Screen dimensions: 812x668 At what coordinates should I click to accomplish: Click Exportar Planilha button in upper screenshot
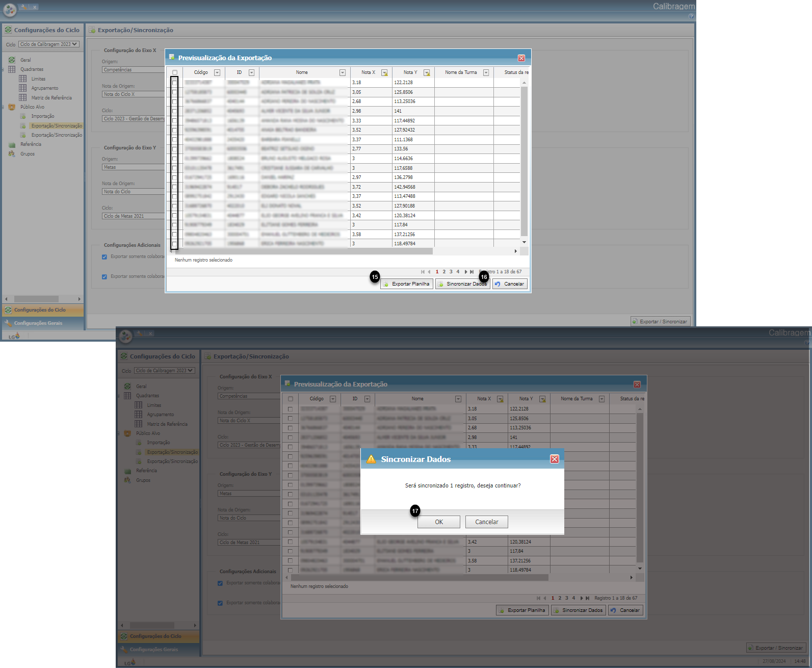[407, 284]
